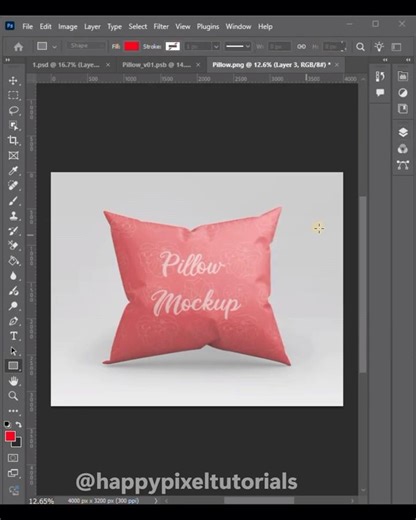Open the Search magnifier in options bar
416x520 pixels.
[x=360, y=47]
